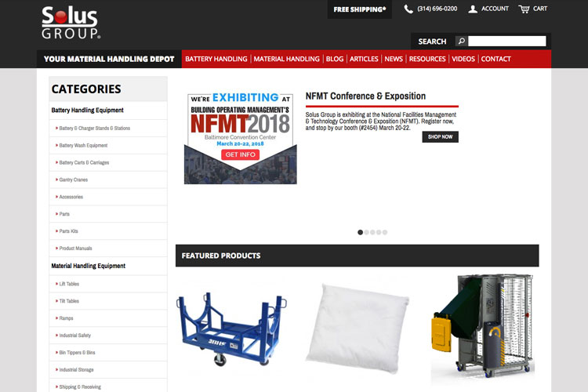This screenshot has height=392, width=588.
Task: Click the Free Shipping button
Action: pyautogui.click(x=360, y=9)
